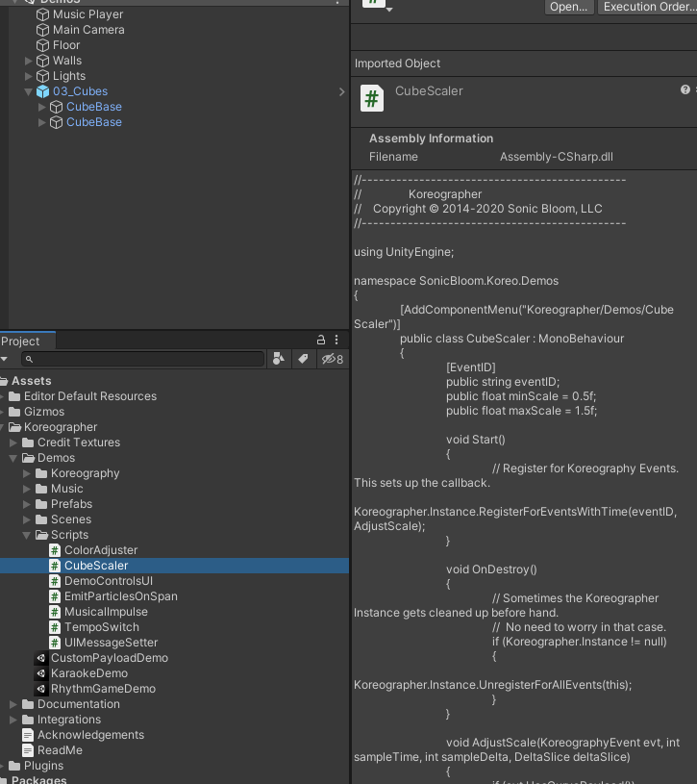Expand the second CubeBase child
The image size is (697, 784).
[42, 122]
